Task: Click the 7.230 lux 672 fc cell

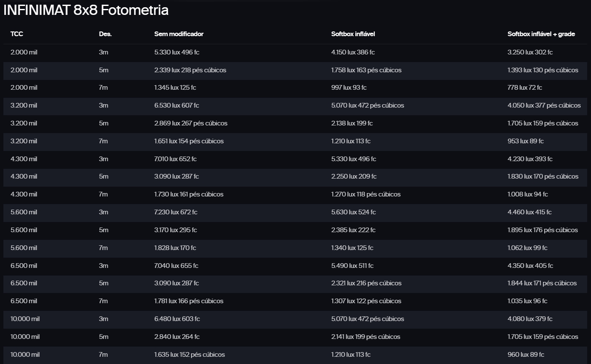Action: point(176,212)
